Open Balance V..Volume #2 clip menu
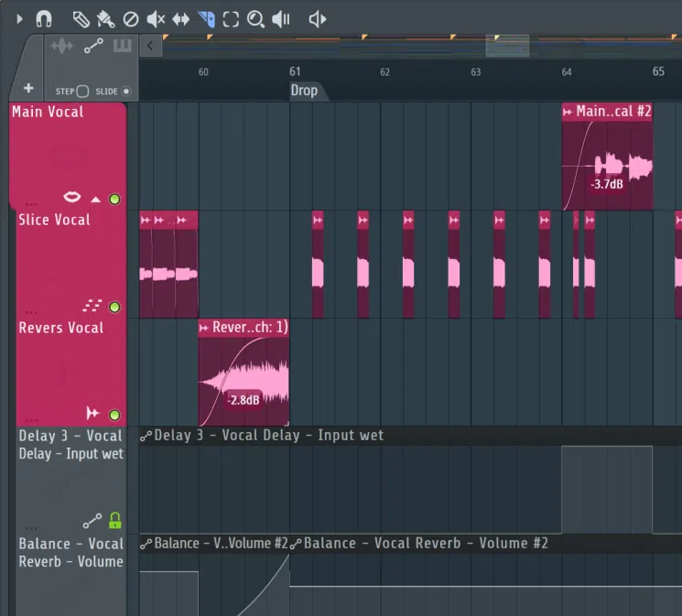 (x=146, y=544)
